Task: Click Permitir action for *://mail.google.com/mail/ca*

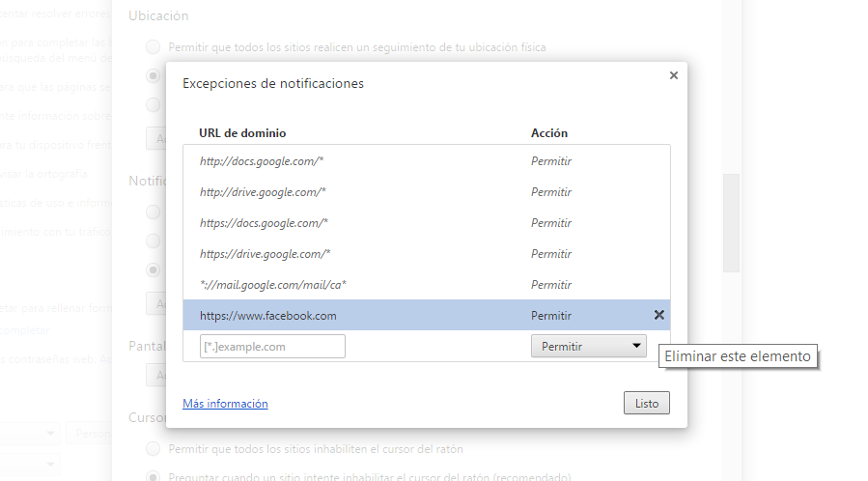Action: tap(550, 285)
